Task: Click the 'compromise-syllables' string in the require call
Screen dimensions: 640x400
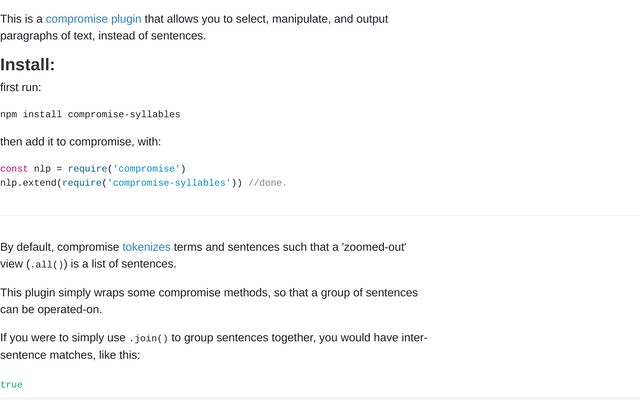Action: [169, 182]
